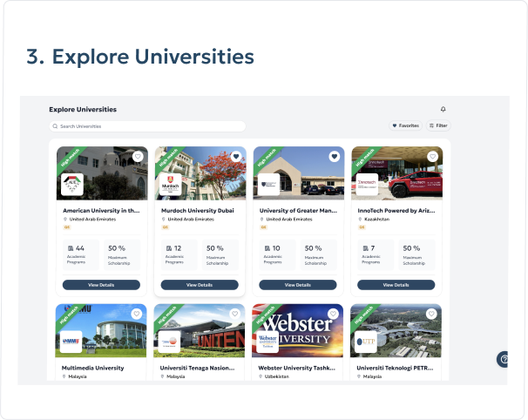This screenshot has width=528, height=420.
Task: Click Murdoch's 12 Academic Programs stat
Action: point(179,255)
